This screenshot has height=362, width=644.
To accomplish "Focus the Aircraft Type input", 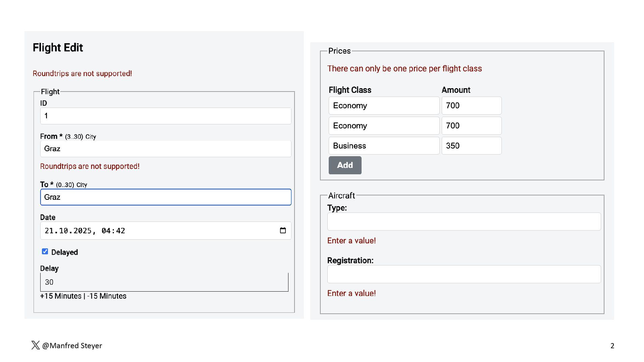I will pyautogui.click(x=464, y=222).
